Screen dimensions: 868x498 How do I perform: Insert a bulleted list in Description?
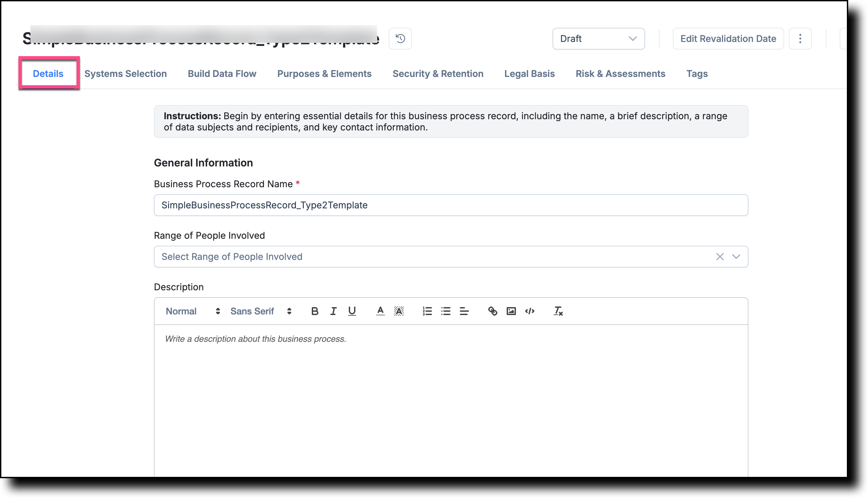point(446,311)
